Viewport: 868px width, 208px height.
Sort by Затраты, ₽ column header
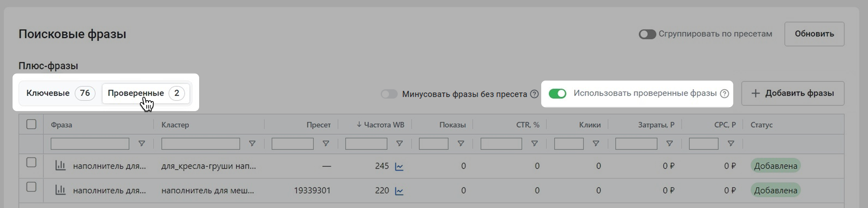(x=656, y=125)
